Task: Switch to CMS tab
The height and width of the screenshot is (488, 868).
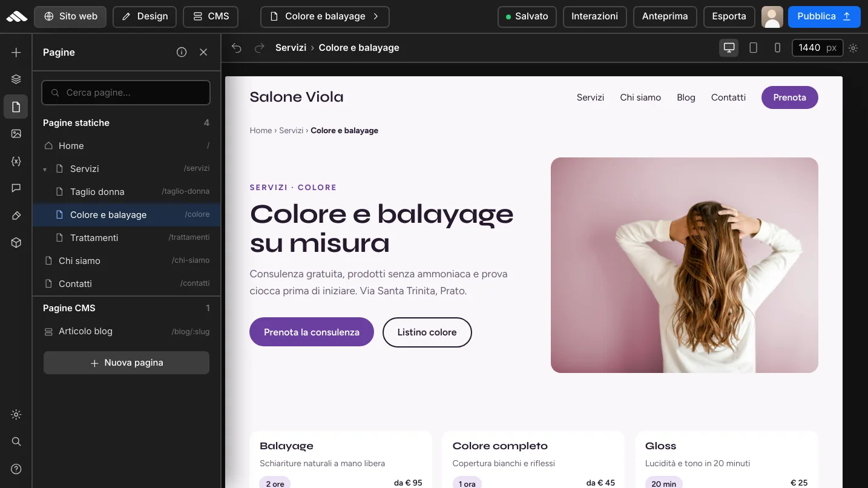Action: point(211,16)
